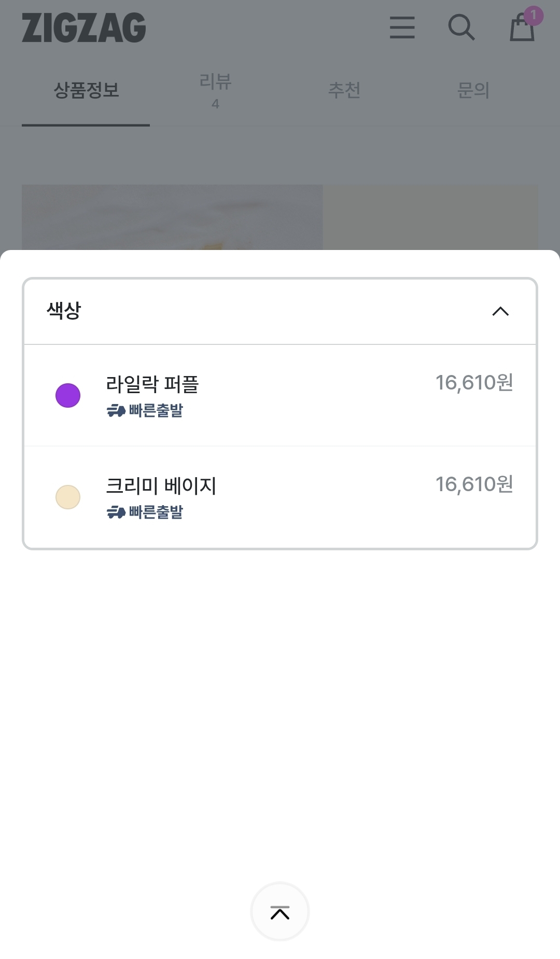Screen dimensions: 560x959
Task: Tap the cart badge showing 1
Action: (534, 16)
